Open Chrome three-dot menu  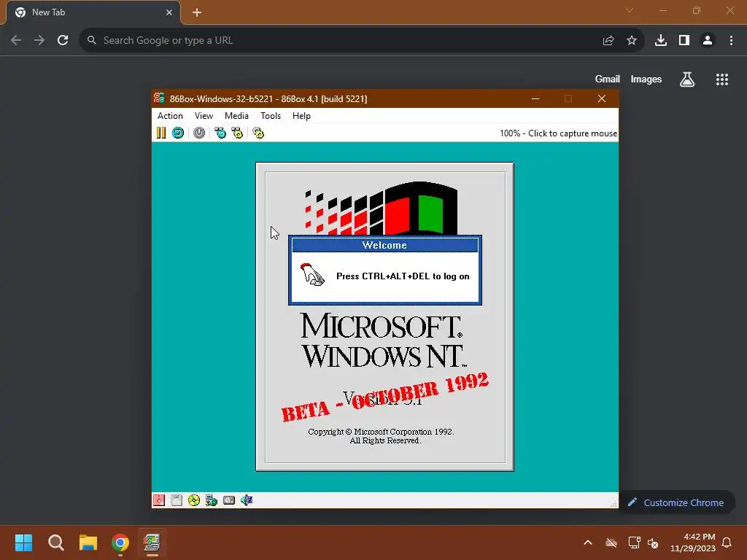coord(731,41)
